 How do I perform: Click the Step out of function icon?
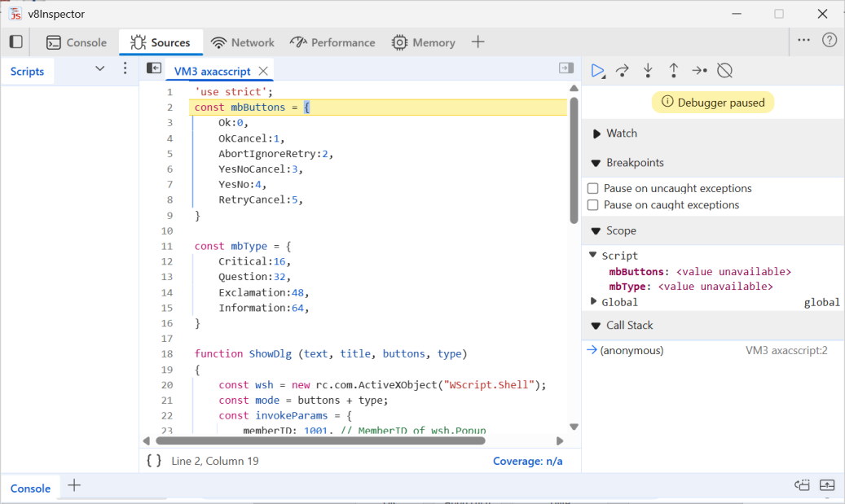click(x=674, y=71)
